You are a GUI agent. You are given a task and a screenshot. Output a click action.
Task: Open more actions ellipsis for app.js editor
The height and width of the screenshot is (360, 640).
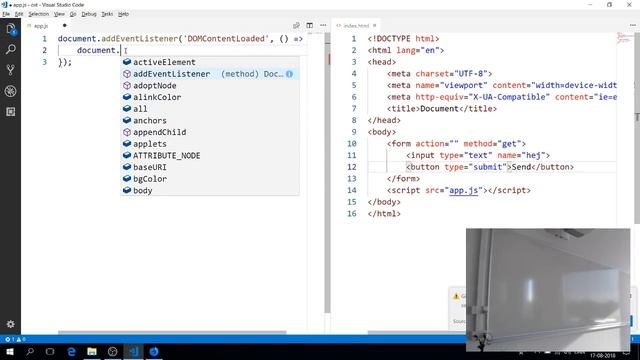pyautogui.click(x=323, y=25)
